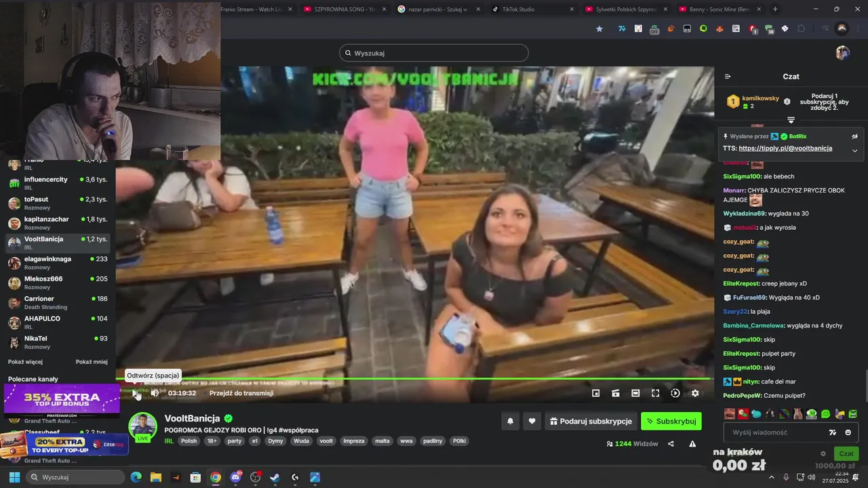This screenshot has width=868, height=488.
Task: Click the Podaruj subskrypcje button
Action: coord(591,421)
